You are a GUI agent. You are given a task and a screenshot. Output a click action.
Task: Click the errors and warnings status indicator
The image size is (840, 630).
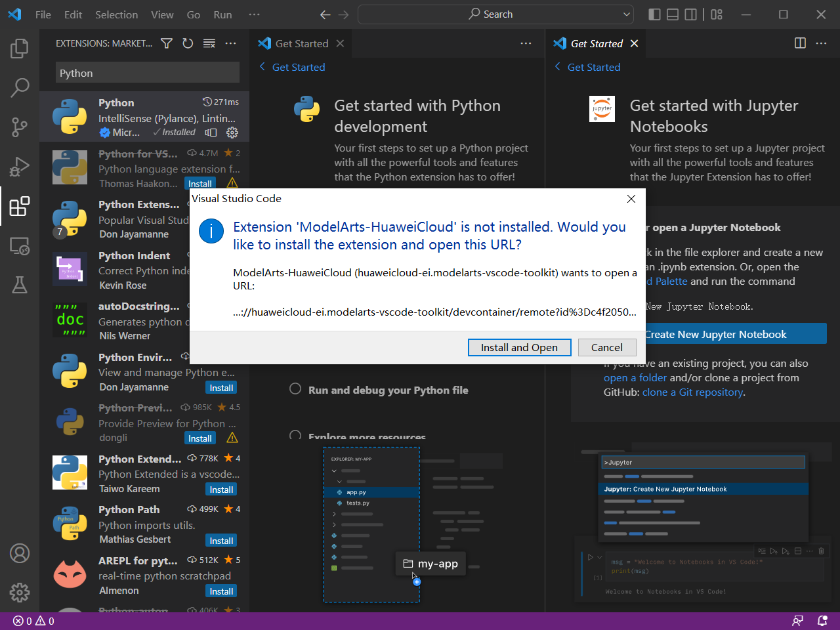[33, 621]
